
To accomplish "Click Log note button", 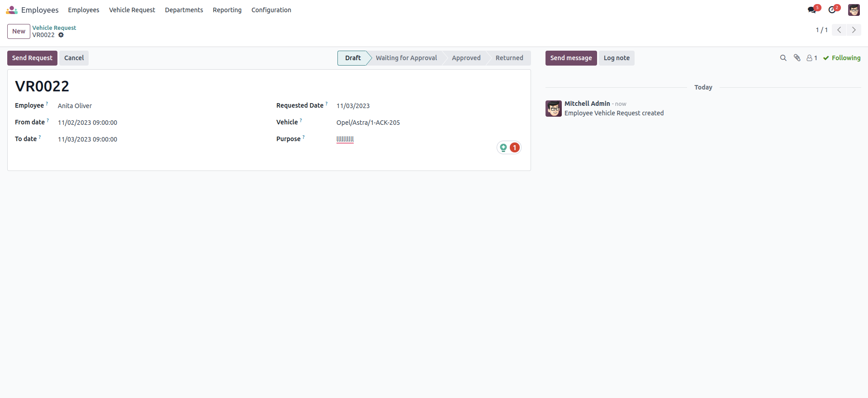I will (617, 58).
